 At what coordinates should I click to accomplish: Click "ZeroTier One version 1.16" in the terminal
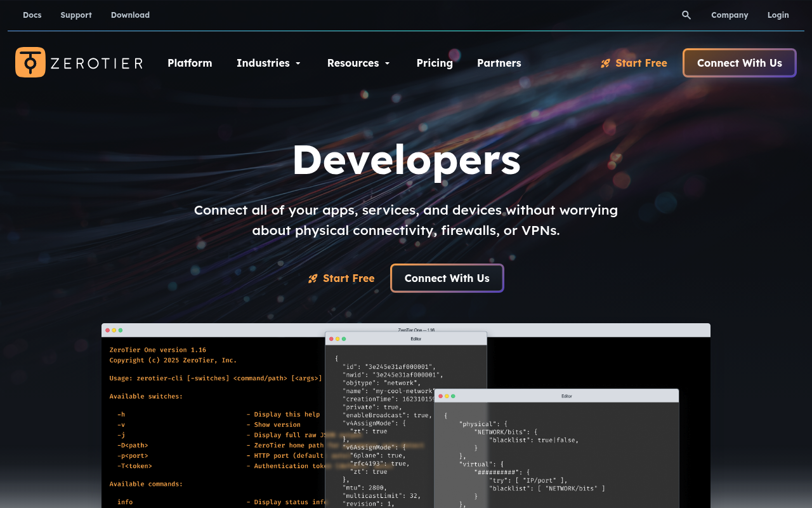point(158,350)
